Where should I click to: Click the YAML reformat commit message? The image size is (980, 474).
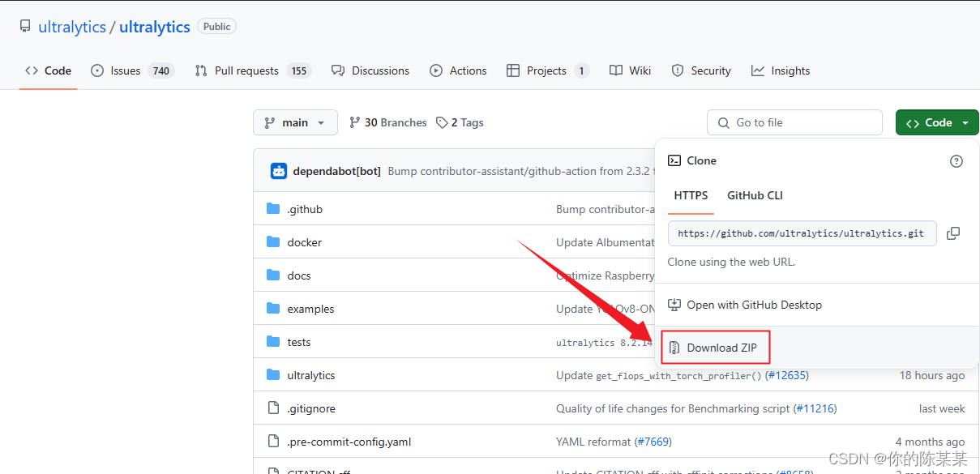pyautogui.click(x=593, y=442)
